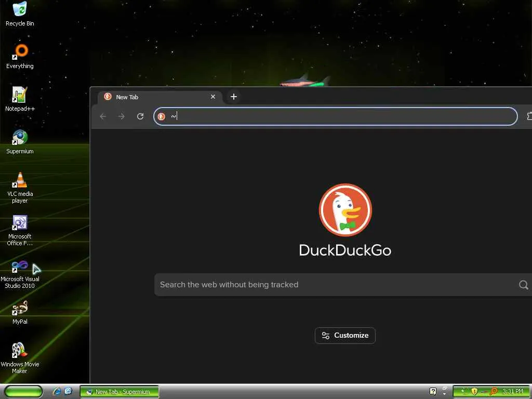Click the help question-mark icon in the taskbar
This screenshot has height=399, width=532.
click(x=433, y=391)
